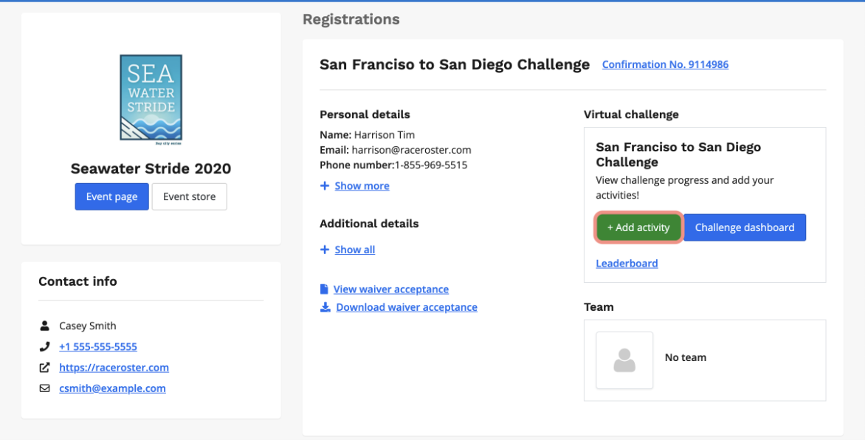
Task: Click the external link icon beside raceroster URL
Action: [45, 368]
